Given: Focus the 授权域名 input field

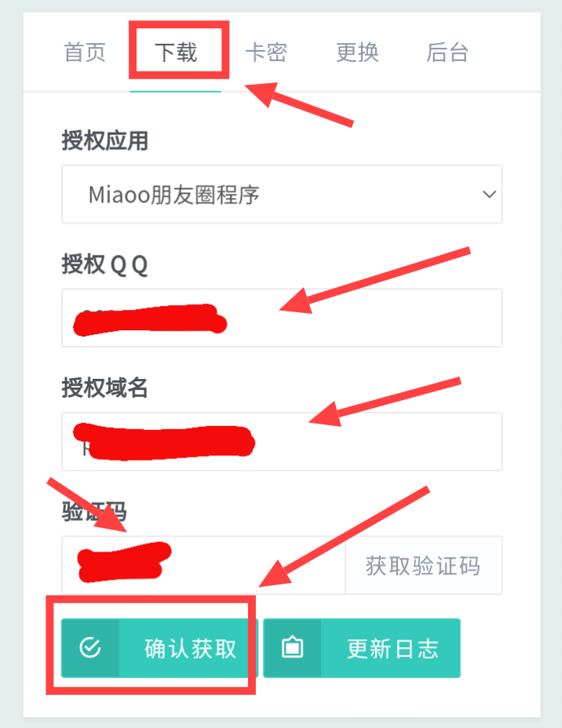Looking at the screenshot, I should (x=282, y=442).
